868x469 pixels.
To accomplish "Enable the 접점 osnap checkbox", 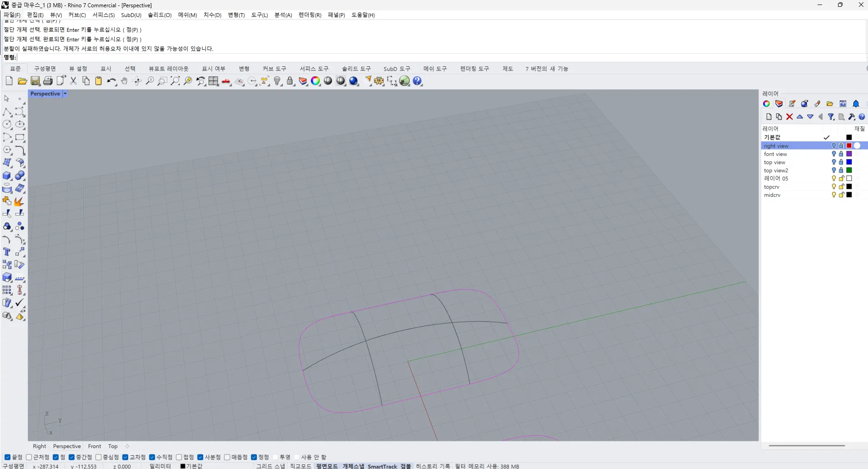I will [179, 457].
